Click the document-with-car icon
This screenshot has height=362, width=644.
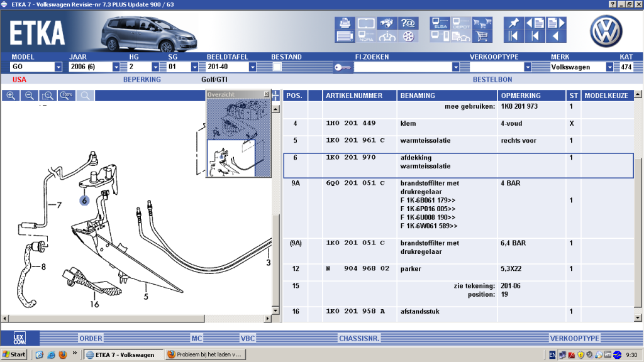[x=461, y=36]
